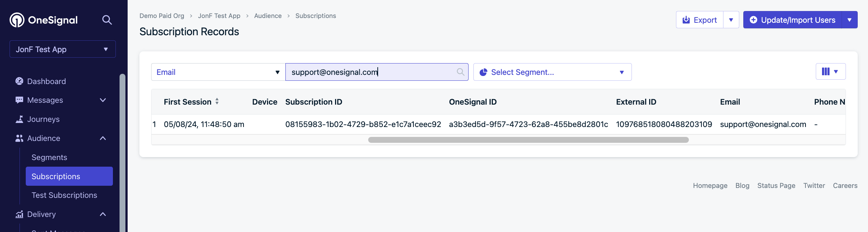The image size is (868, 232).
Task: Go to Demo Paid Org breadcrumb
Action: click(162, 16)
